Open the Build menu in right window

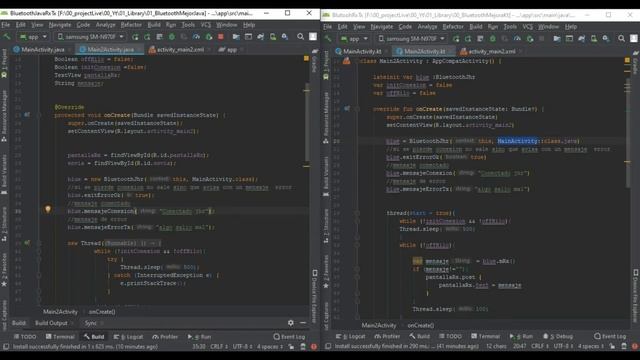tap(476, 27)
